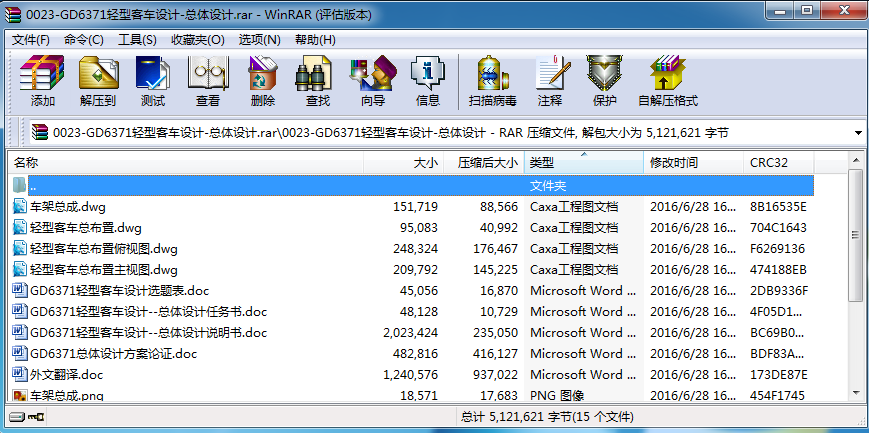Click CRC32 value 2DB9336F
The width and height of the screenshot is (869, 433).
point(779,291)
